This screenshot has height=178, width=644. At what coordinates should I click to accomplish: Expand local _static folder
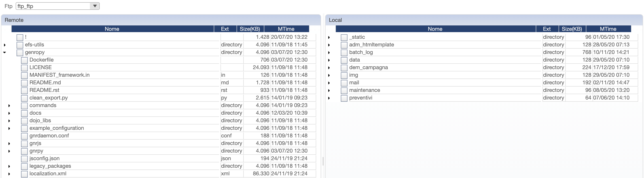[x=329, y=37]
